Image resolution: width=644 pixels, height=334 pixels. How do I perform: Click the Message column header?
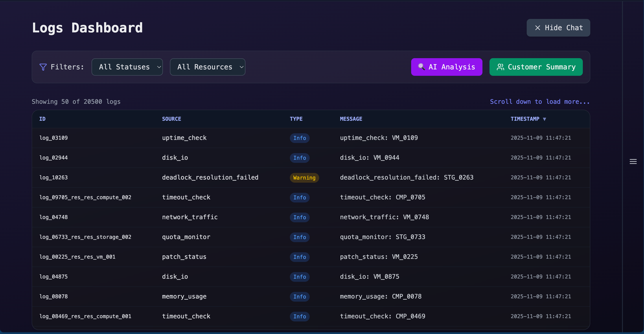click(351, 119)
